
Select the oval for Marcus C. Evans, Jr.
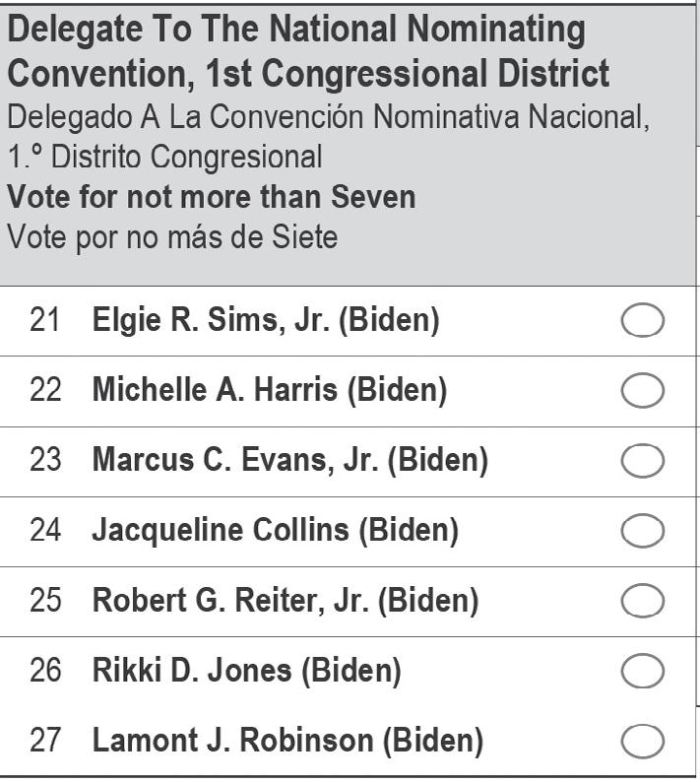[643, 461]
